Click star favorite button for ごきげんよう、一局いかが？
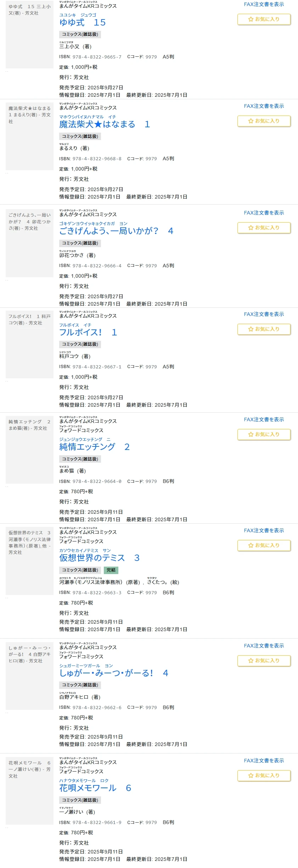 [x=264, y=228]
